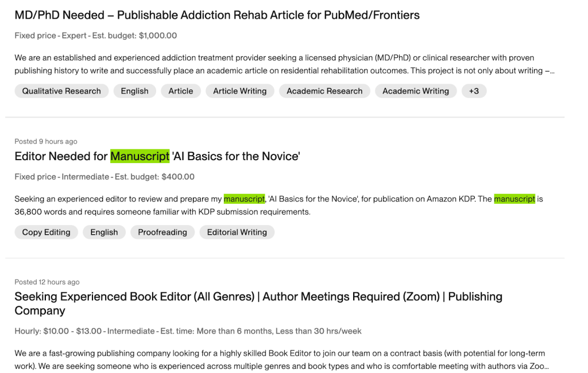Open the MD/PhD Needed addiction rehab article job
This screenshot has width=588, height=373.
217,15
